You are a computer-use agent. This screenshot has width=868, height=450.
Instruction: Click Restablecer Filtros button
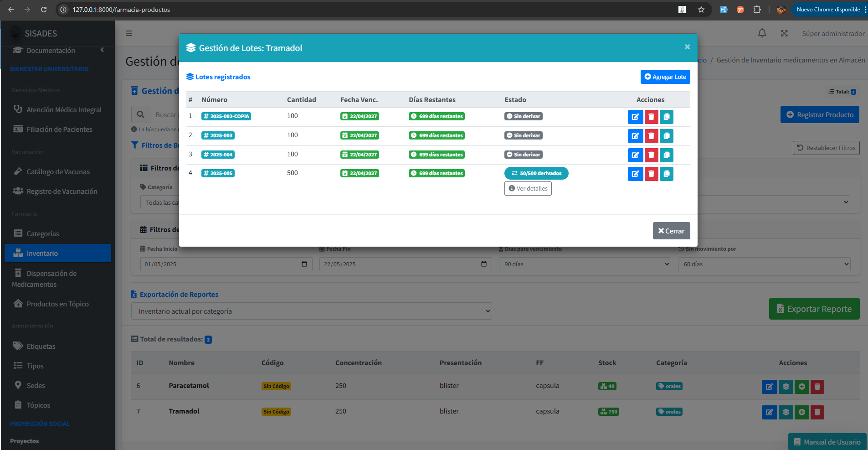(x=826, y=148)
